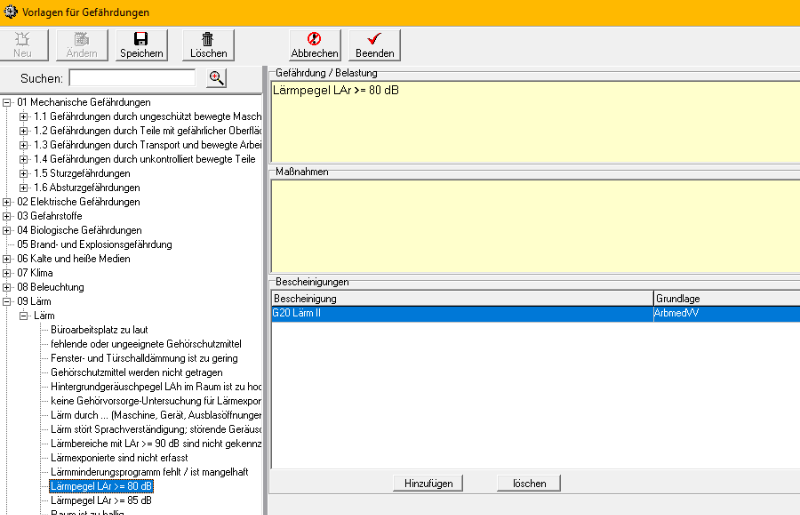Expand the 04 Biologische Gefährdungen node

(x=8, y=230)
